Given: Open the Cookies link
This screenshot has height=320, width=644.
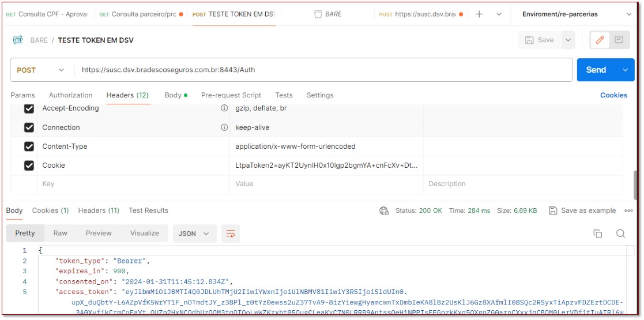Looking at the screenshot, I should click(x=613, y=95).
